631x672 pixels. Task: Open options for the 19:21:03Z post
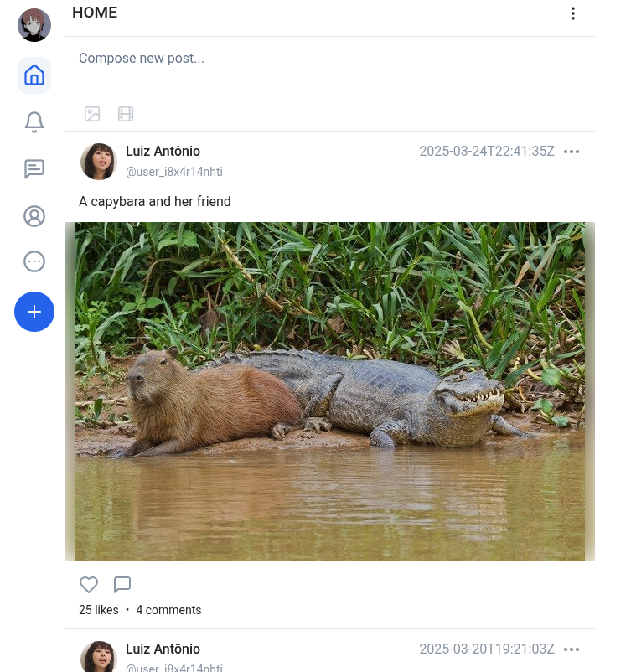[572, 649]
